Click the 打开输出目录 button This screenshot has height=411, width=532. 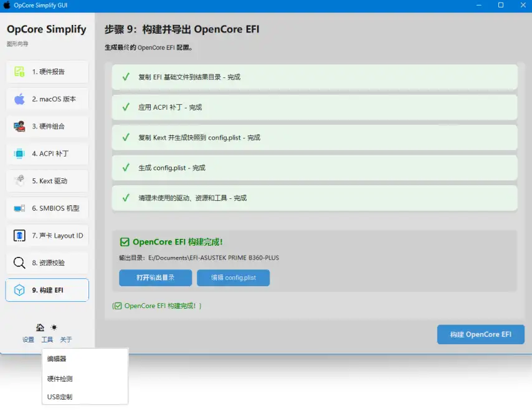(x=156, y=278)
